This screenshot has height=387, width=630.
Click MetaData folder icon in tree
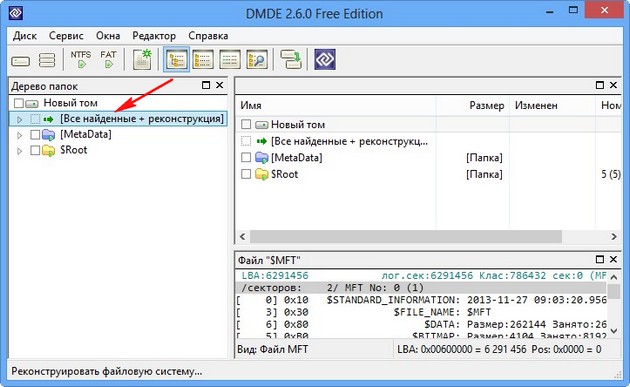[x=48, y=135]
